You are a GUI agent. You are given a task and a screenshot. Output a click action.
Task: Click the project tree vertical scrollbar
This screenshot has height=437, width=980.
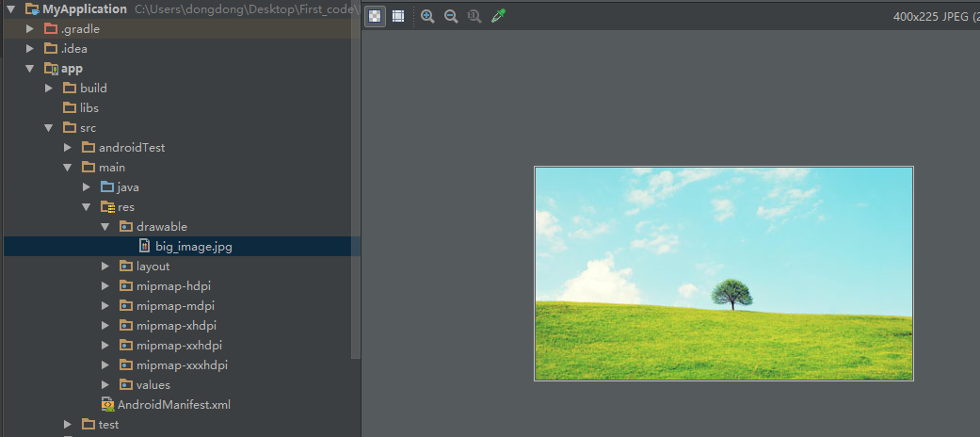click(356, 188)
